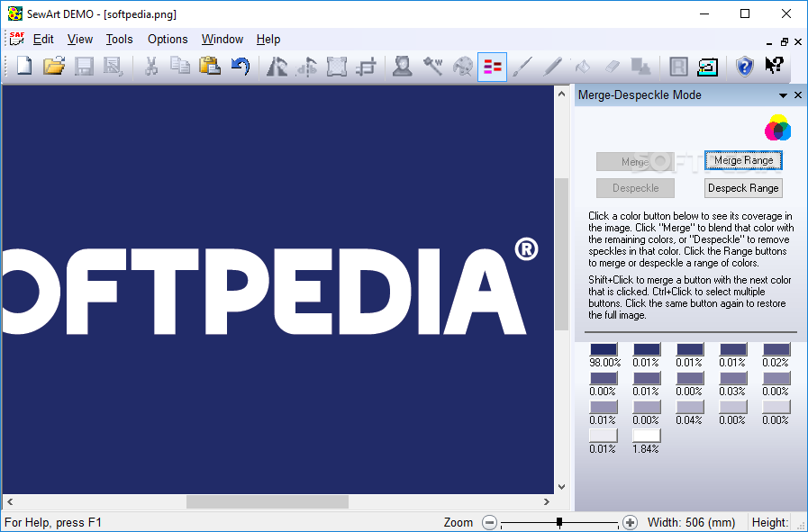This screenshot has height=532, width=808.
Task: Close the Merge-Despeckle Mode panel
Action: (798, 95)
